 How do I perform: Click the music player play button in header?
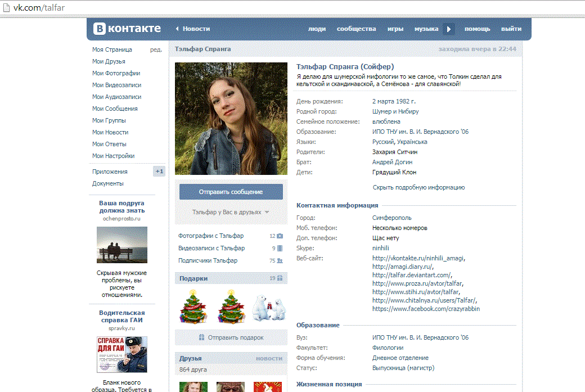click(449, 29)
